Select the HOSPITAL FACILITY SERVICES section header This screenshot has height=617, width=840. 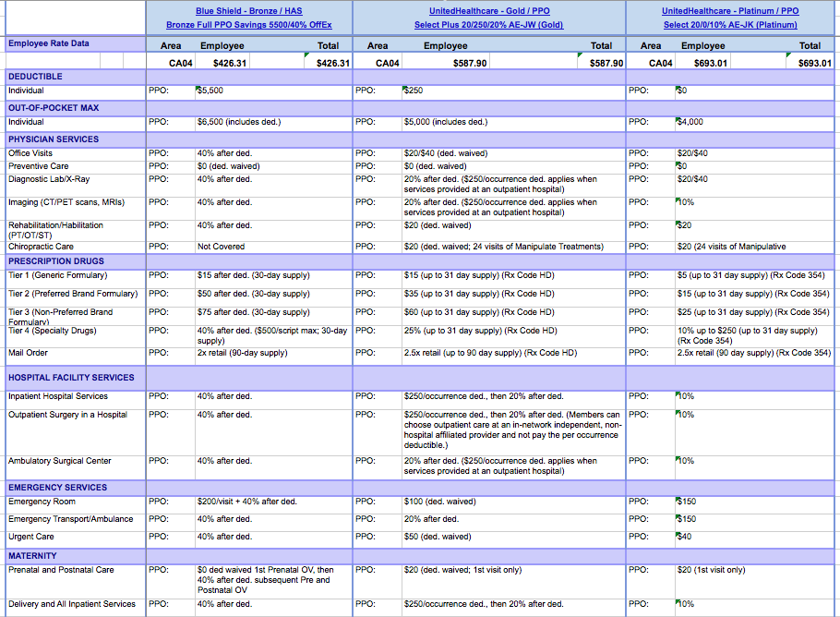(76, 378)
